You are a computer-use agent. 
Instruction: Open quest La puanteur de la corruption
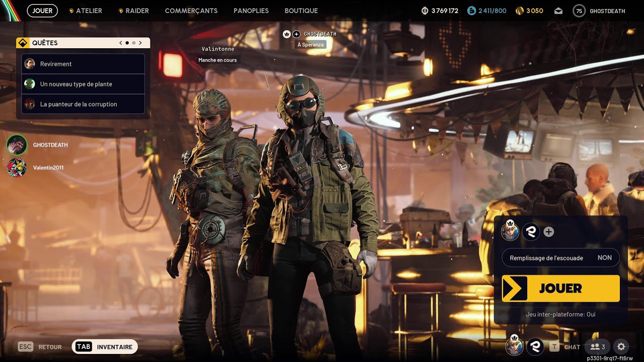coord(84,104)
